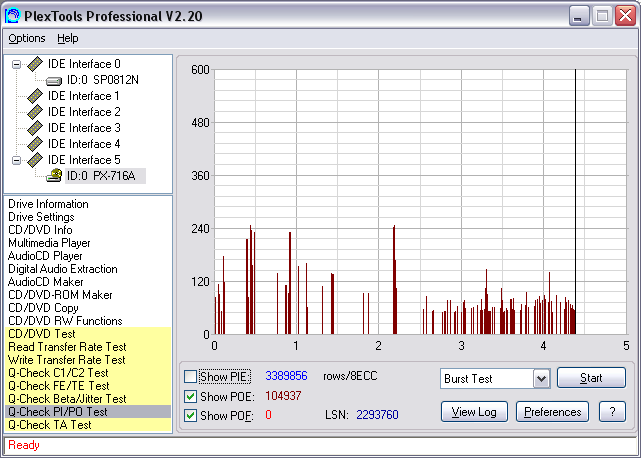Choose Q-Check Beta/Jitter Test

88,399
